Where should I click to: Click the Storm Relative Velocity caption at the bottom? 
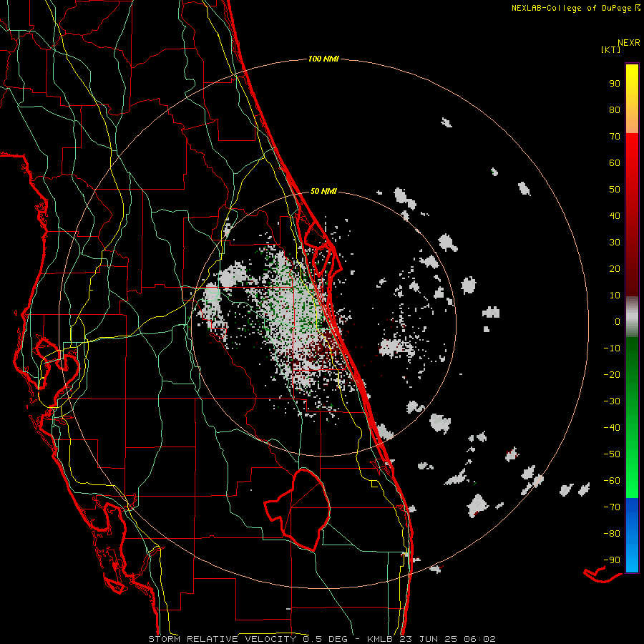click(x=321, y=639)
